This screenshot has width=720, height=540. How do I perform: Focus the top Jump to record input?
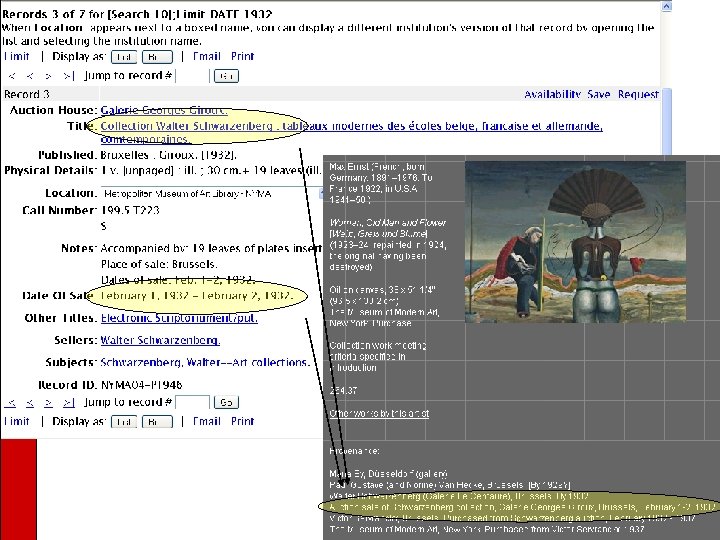pyautogui.click(x=192, y=76)
